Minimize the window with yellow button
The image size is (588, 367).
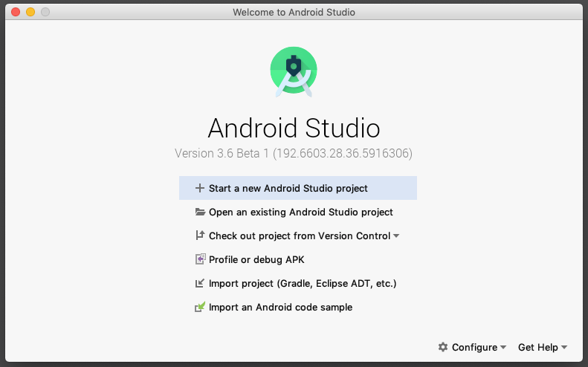30,12
